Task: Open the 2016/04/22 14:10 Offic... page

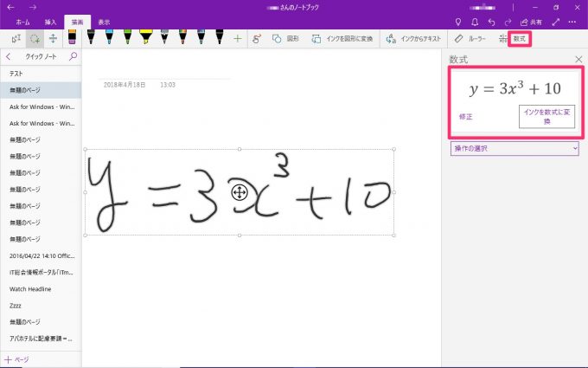Action: (41, 255)
